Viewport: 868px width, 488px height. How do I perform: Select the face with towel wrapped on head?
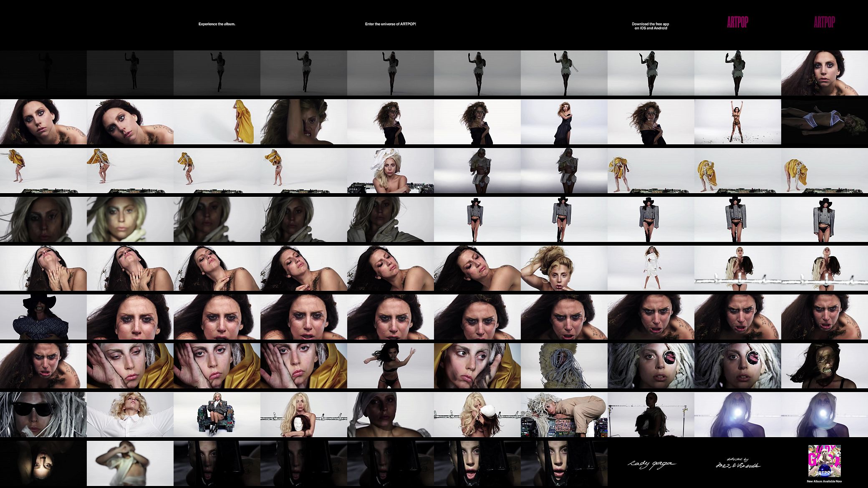(391, 415)
